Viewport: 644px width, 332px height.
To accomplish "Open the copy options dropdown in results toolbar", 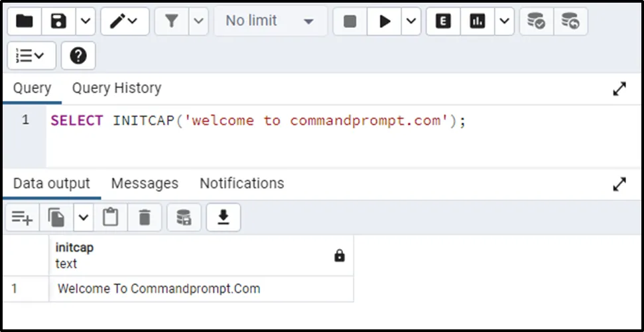I will click(84, 217).
